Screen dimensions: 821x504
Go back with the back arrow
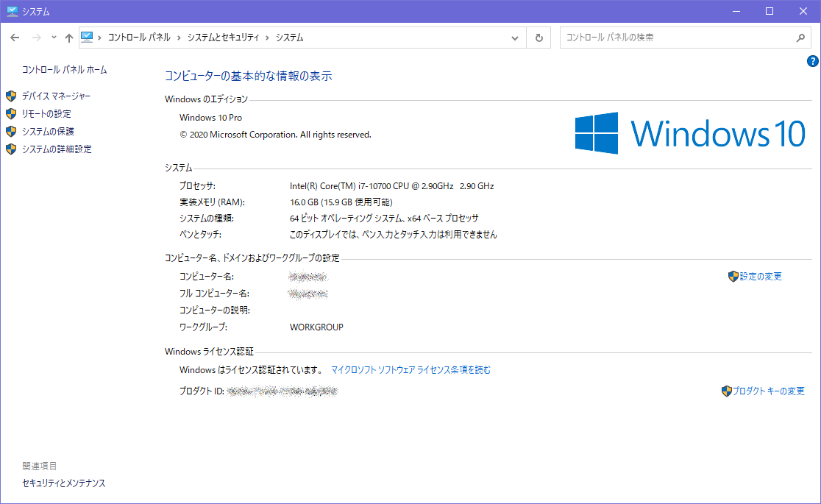[15, 38]
